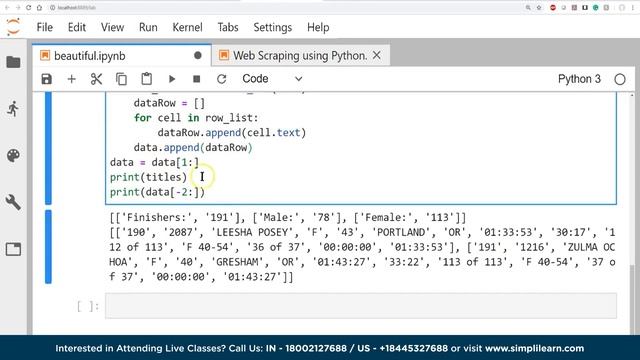Image resolution: width=640 pixels, height=360 pixels.
Task: Open the browser three-dot menu
Action: 633,8
